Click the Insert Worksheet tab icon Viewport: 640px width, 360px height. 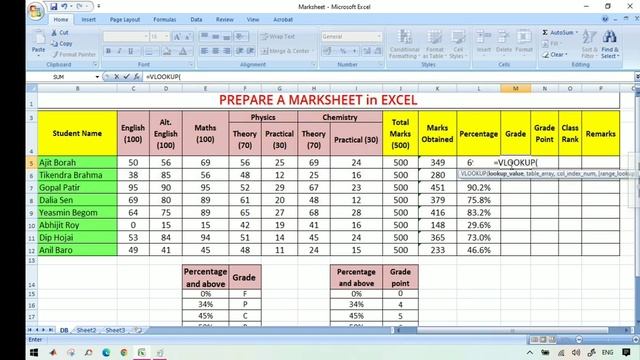[x=138, y=330]
